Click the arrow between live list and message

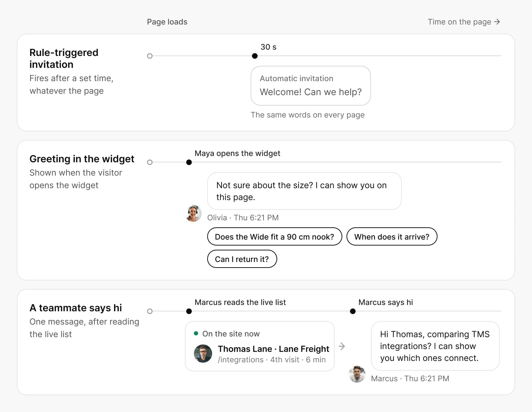point(342,346)
